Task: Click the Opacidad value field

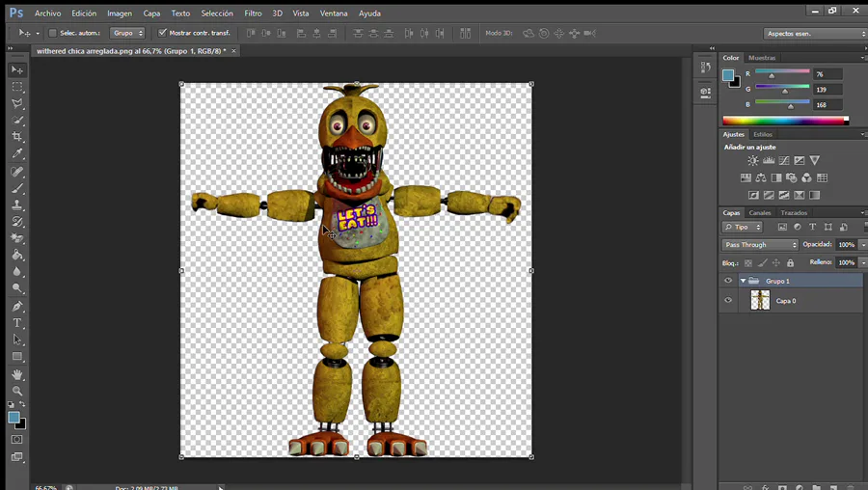Action: click(x=845, y=245)
